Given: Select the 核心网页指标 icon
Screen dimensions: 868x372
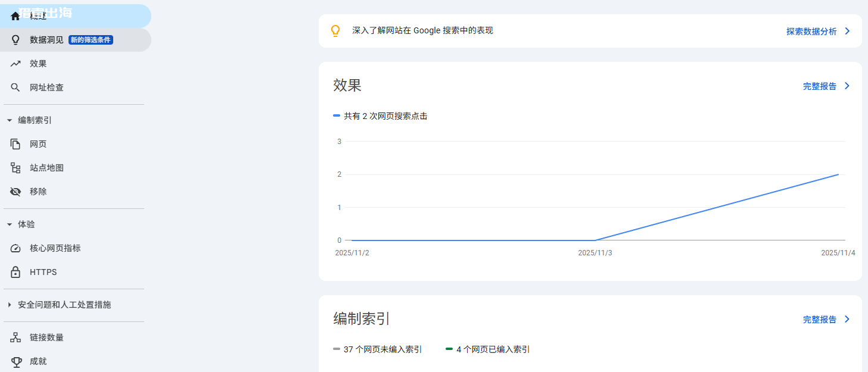Looking at the screenshot, I should (x=15, y=248).
